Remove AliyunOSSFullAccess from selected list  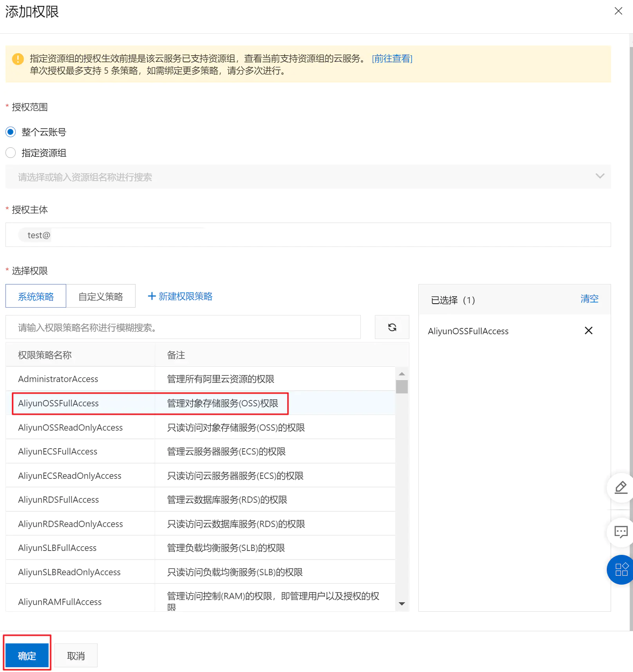pos(588,331)
